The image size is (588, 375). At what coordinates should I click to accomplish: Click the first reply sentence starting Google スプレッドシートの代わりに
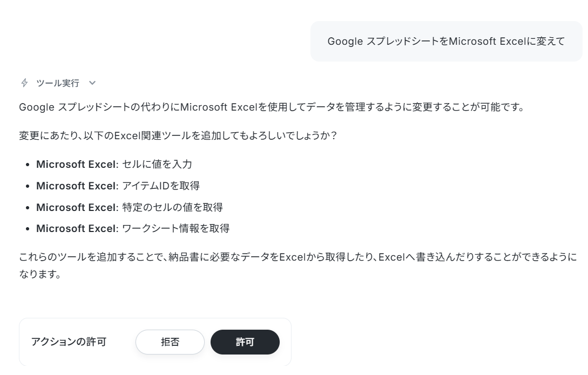click(272, 107)
